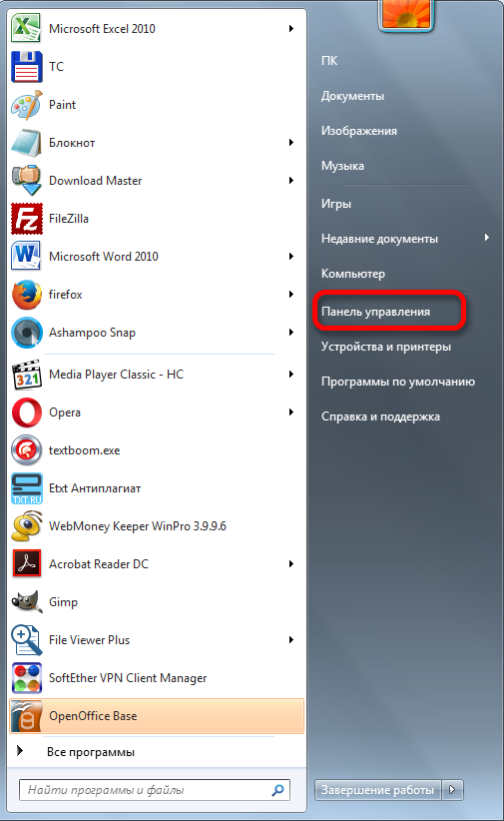Open Панель управления
The height and width of the screenshot is (821, 504).
click(x=376, y=312)
